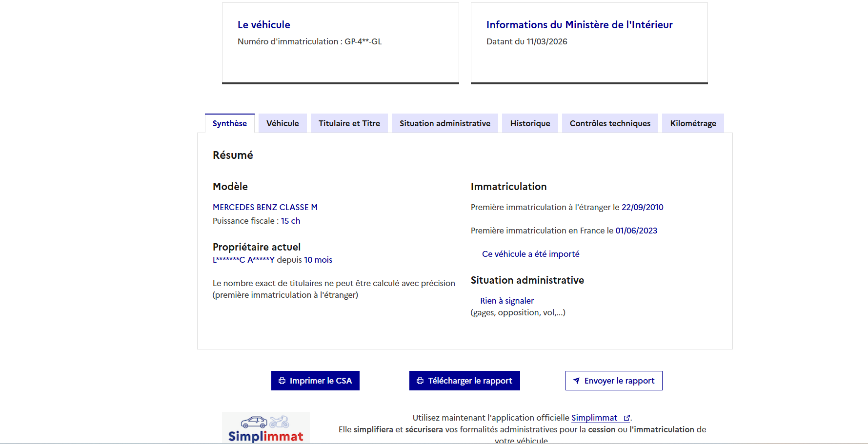Viewport: 868px width, 444px height.
Task: Click the Le véhicule card heading
Action: (x=263, y=25)
